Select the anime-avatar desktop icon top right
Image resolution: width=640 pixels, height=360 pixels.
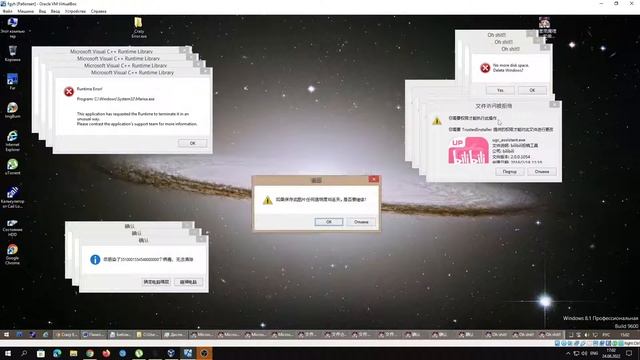546,28
